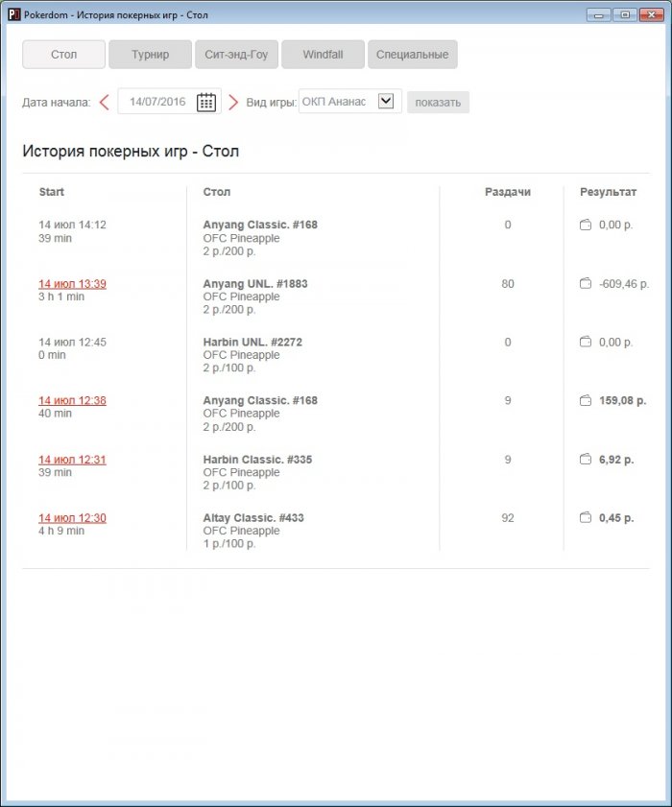Maximize the Pokerdom window
Screen dimensions: 672x807
[x=625, y=15]
